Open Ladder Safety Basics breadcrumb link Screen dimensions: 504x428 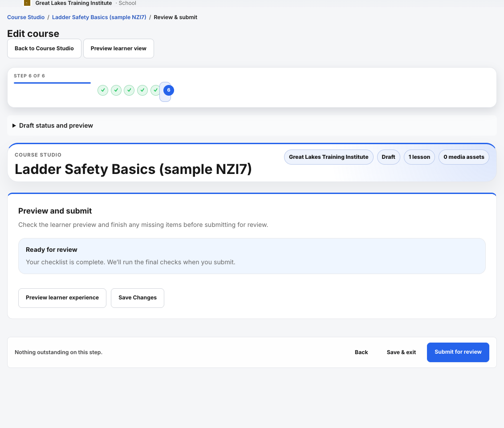(99, 17)
